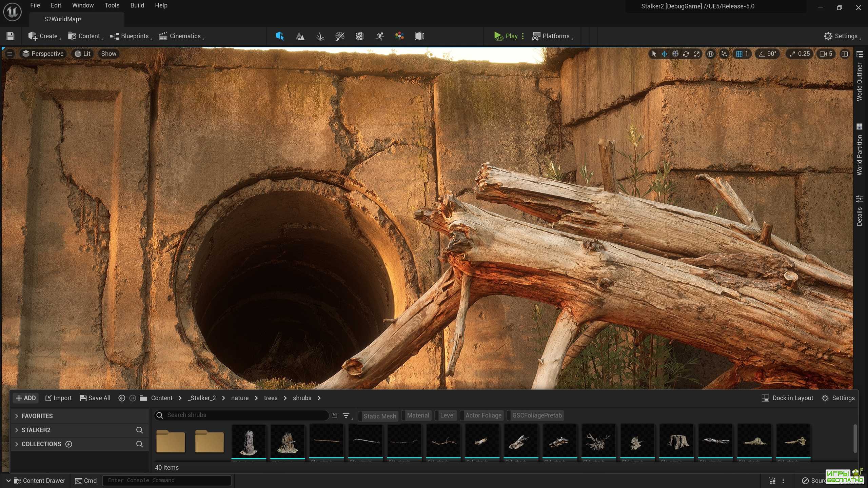The image size is (868, 488).
Task: Toggle grid snapping icon
Action: click(x=739, y=54)
